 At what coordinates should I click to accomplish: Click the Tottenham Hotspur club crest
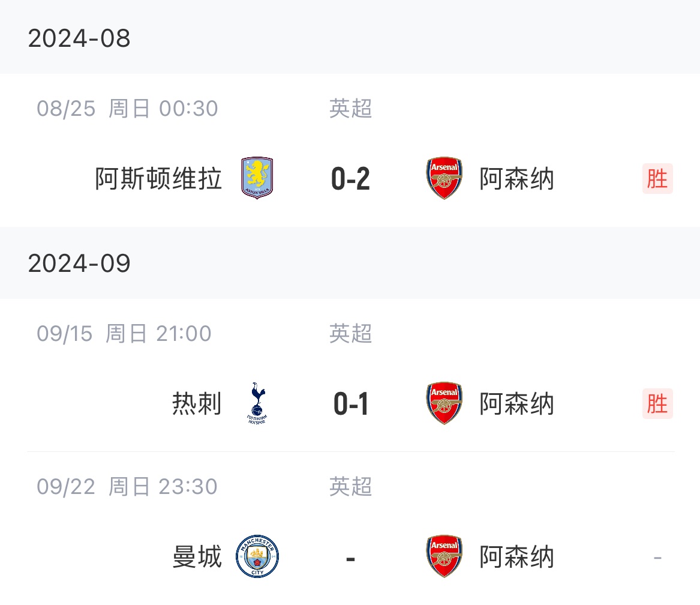[257, 403]
